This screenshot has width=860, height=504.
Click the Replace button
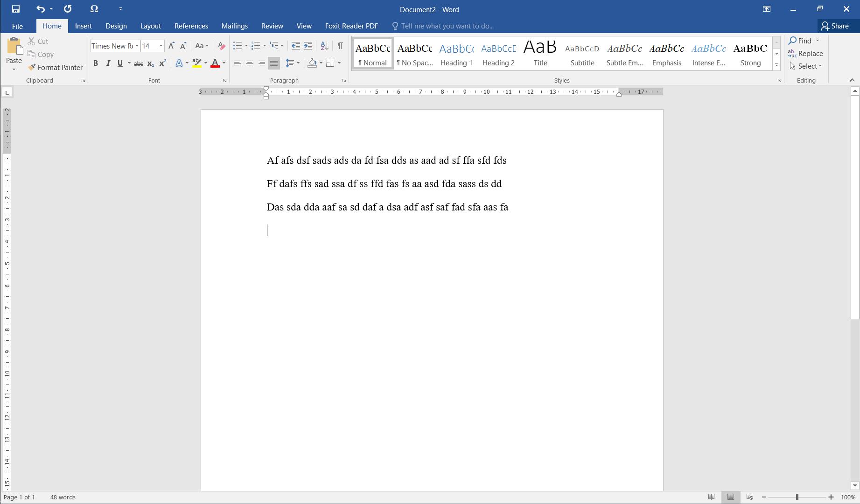click(805, 54)
